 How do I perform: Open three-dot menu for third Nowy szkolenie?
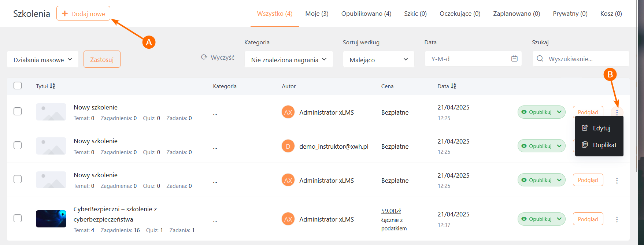617,181
